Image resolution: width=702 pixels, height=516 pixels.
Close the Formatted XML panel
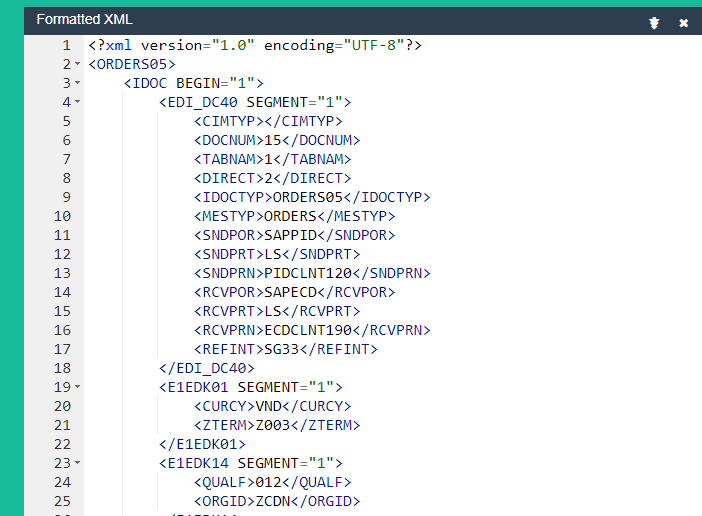[684, 22]
